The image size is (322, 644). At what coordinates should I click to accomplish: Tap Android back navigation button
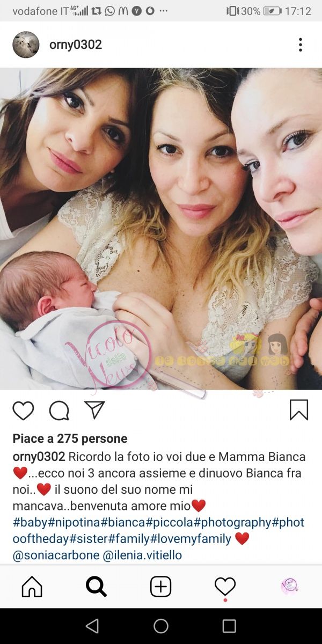tap(92, 626)
